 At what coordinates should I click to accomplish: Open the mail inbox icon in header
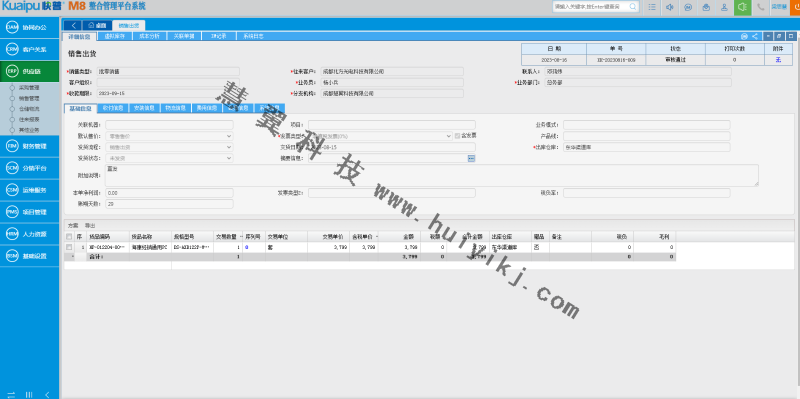coord(706,7)
